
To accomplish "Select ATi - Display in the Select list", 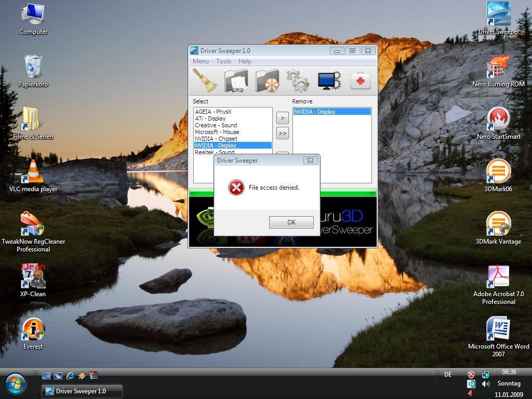I will point(233,118).
